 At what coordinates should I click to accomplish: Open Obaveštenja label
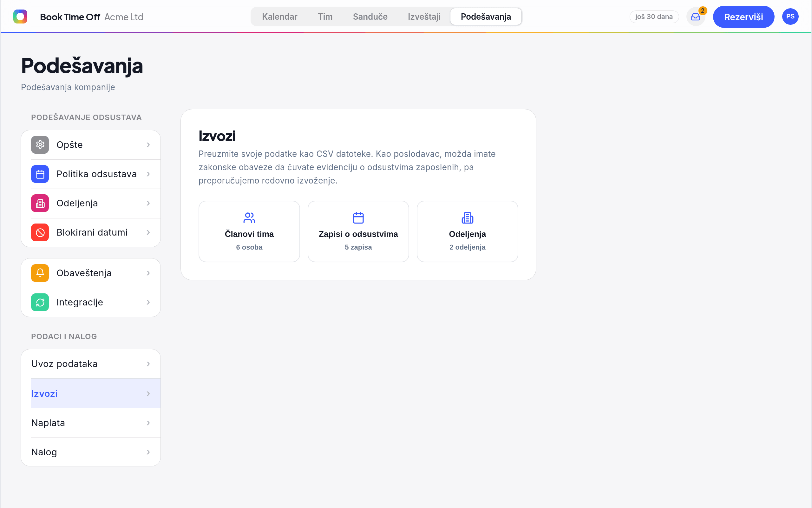point(84,273)
